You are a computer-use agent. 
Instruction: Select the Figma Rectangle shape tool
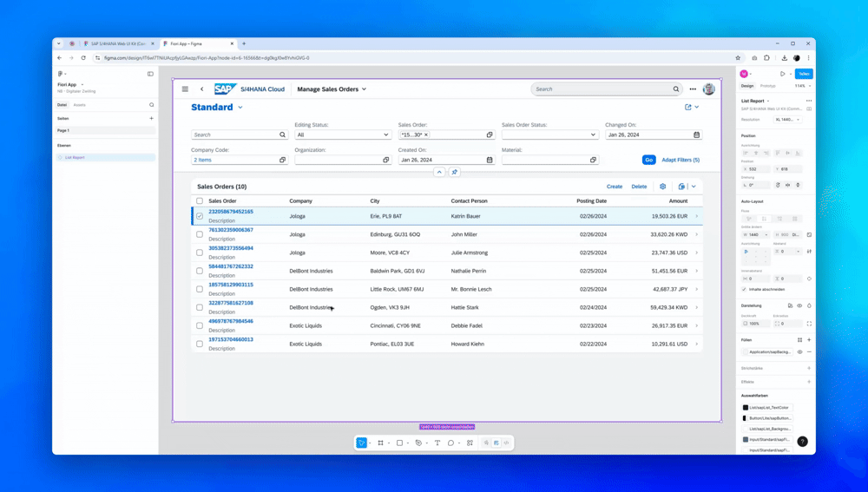tap(399, 443)
